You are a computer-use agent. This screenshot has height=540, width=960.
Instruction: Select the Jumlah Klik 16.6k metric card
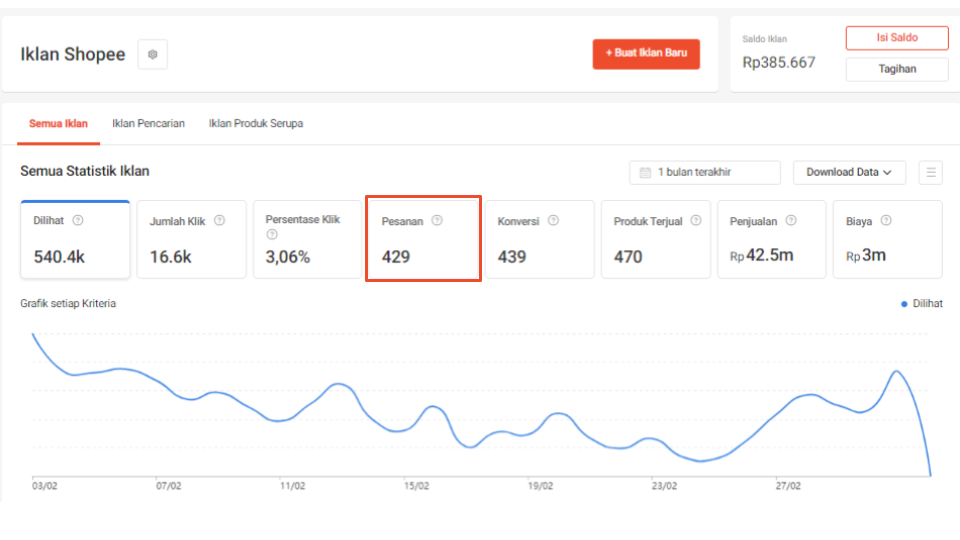pos(192,239)
